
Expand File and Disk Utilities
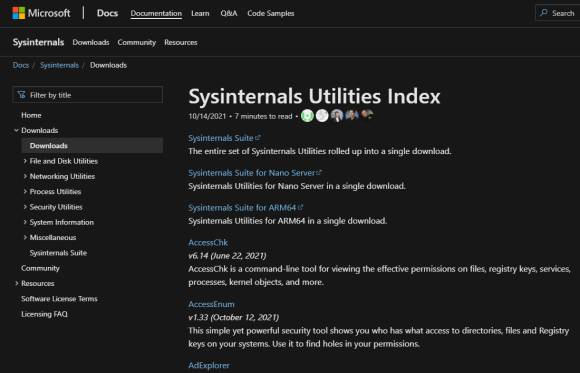25,161
